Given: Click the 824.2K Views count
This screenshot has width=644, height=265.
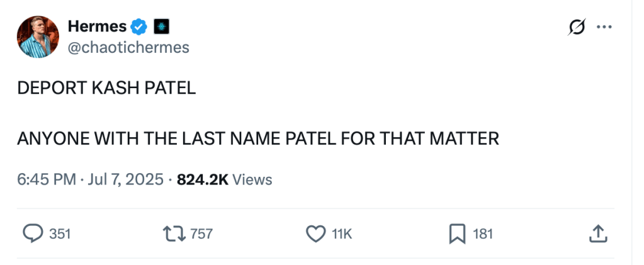Looking at the screenshot, I should coord(225,179).
